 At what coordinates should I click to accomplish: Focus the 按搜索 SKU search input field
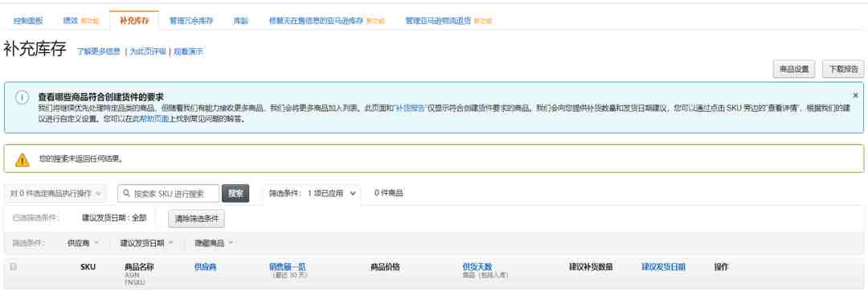tap(168, 194)
